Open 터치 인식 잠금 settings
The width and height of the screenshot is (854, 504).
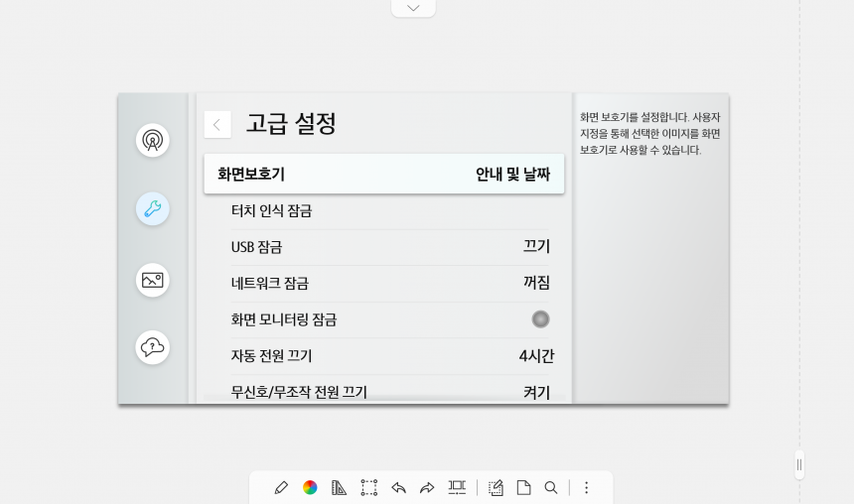390,211
